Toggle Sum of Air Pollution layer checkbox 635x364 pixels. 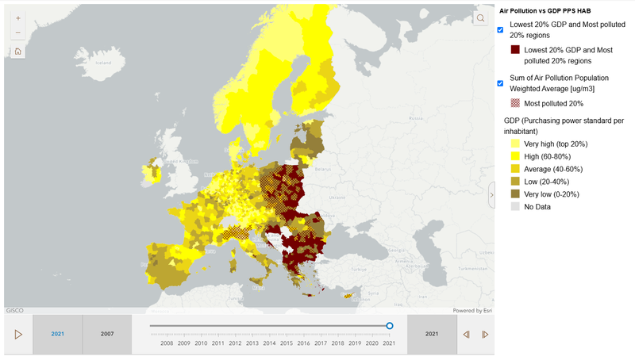[500, 83]
